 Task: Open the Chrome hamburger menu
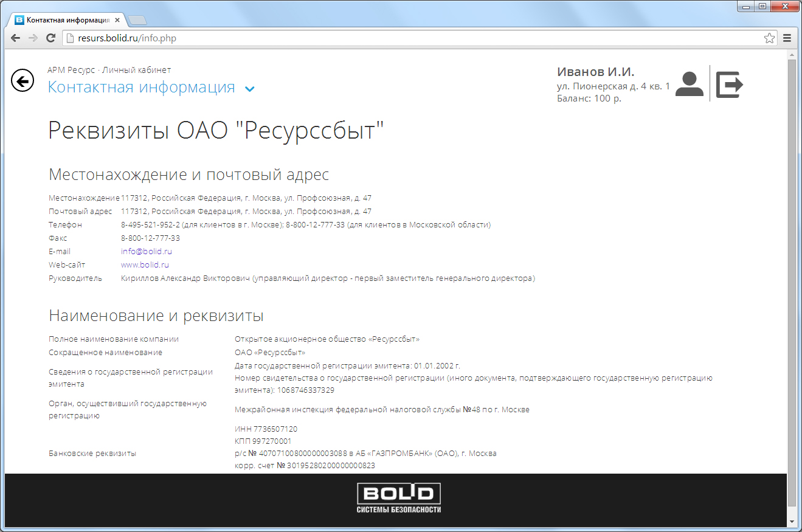tap(787, 38)
